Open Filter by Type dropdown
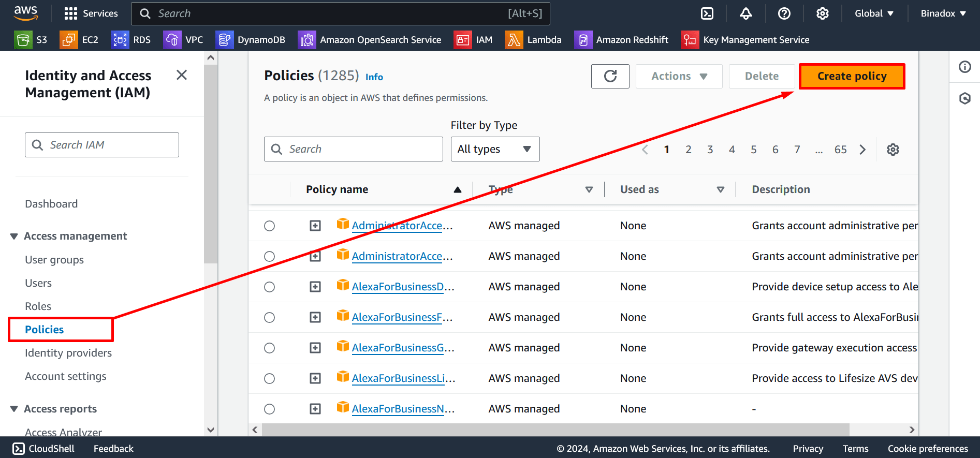The image size is (980, 458). pos(495,149)
